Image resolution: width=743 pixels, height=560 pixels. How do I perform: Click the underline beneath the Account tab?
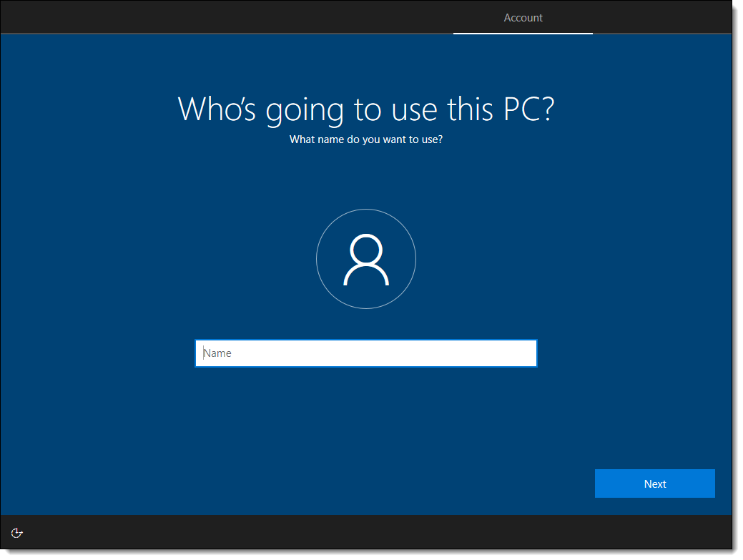coord(523,33)
